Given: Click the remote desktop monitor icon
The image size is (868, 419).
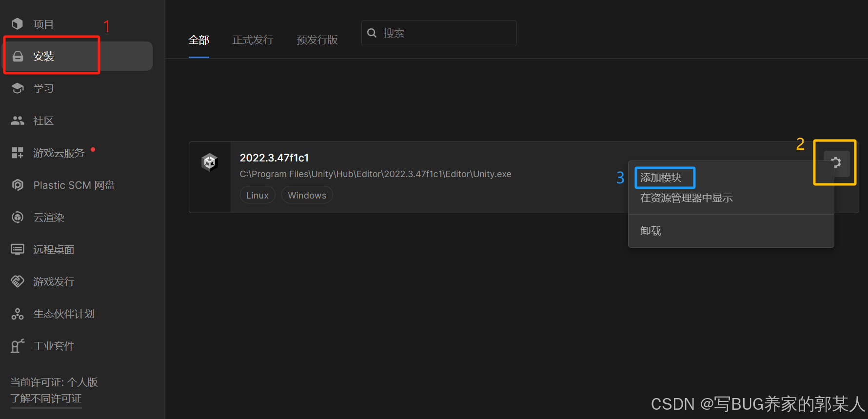Looking at the screenshot, I should (18, 249).
